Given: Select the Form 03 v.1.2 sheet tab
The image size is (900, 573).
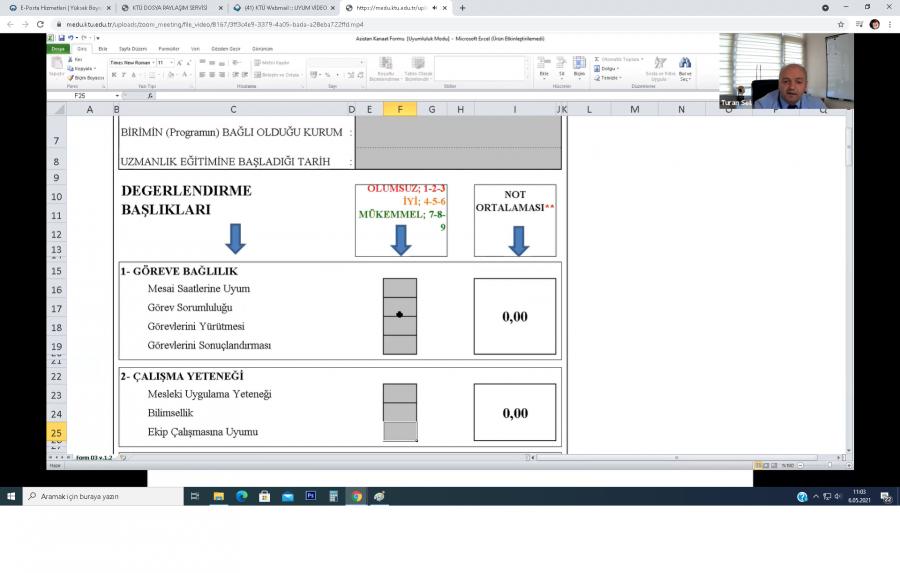Looking at the screenshot, I should pos(94,457).
